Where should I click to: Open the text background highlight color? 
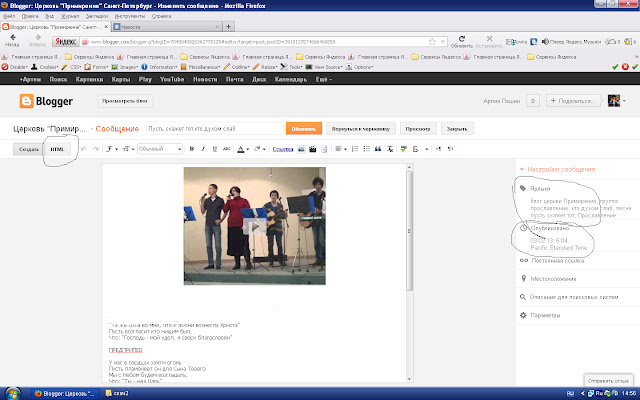260,149
